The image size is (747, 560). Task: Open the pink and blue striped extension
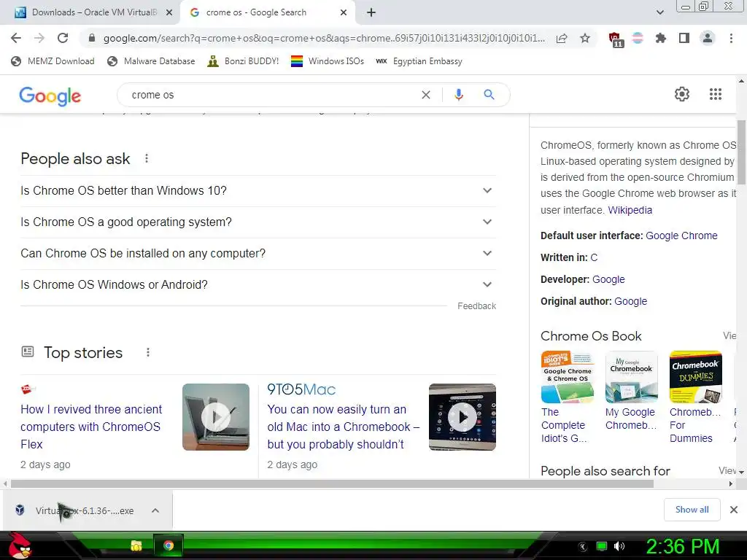(638, 38)
